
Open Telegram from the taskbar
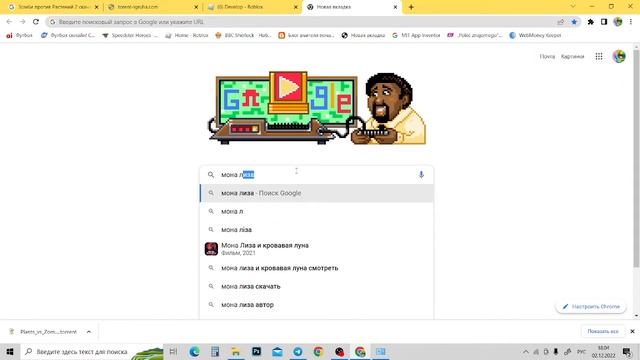pos(298,351)
